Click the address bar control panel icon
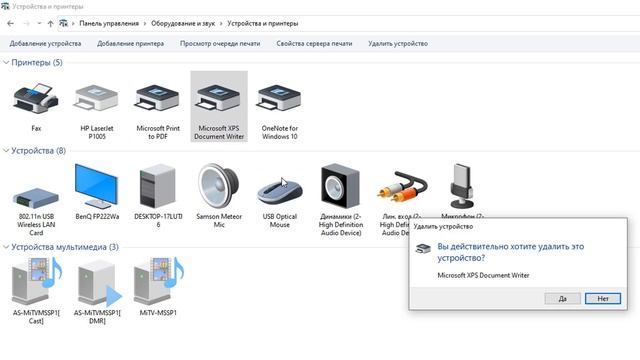The height and width of the screenshot is (360, 640). point(63,24)
